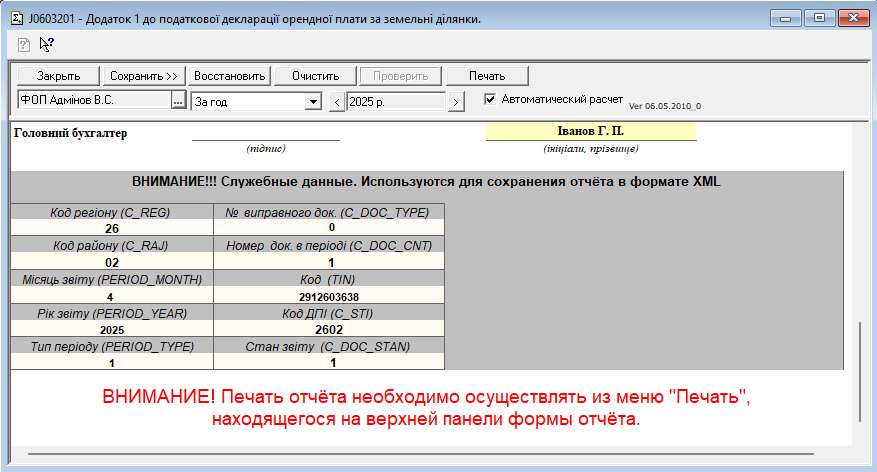The height and width of the screenshot is (472, 877).
Task: Maximize the J0603201 window
Action: (819, 16)
